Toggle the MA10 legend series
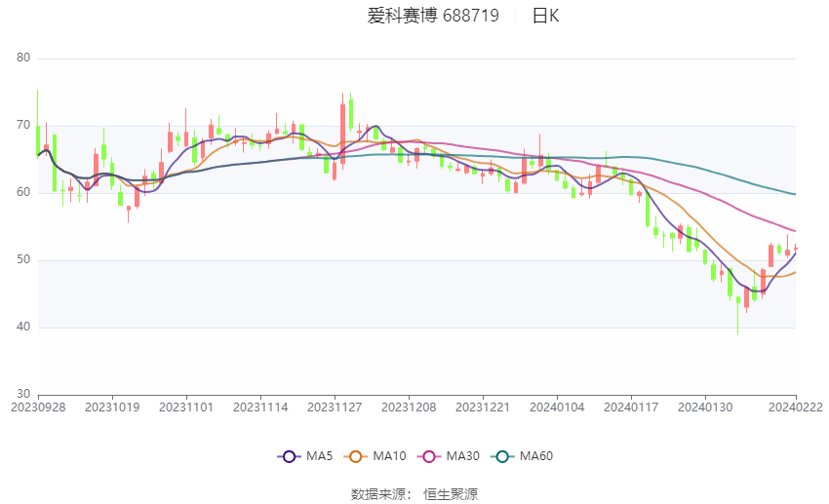This screenshot has height=504, width=829. click(375, 456)
